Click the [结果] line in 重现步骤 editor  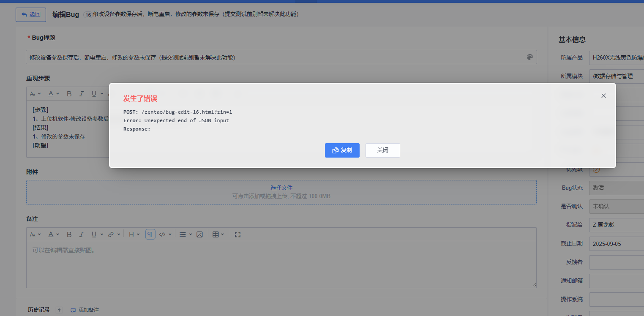pyautogui.click(x=41, y=128)
